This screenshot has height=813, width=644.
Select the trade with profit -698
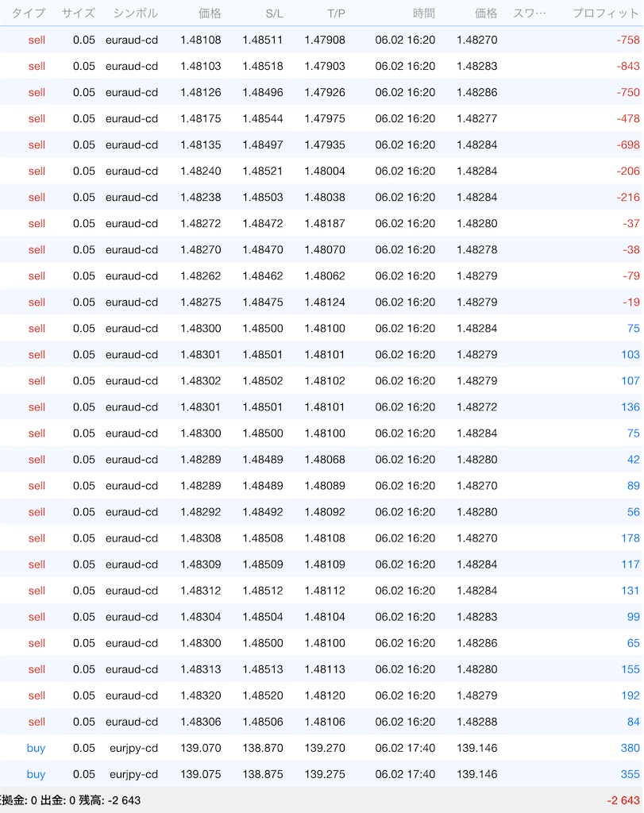point(322,144)
